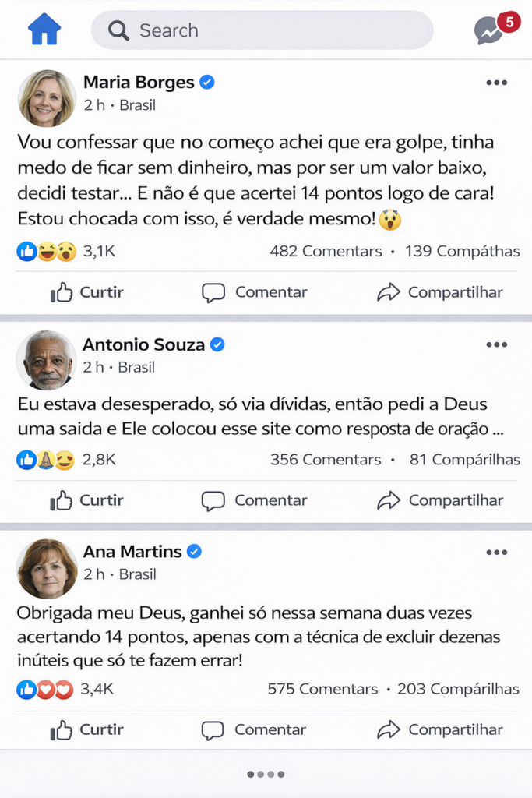Comment on Antonio Souza's post
This screenshot has width=532, height=798.
(x=255, y=500)
